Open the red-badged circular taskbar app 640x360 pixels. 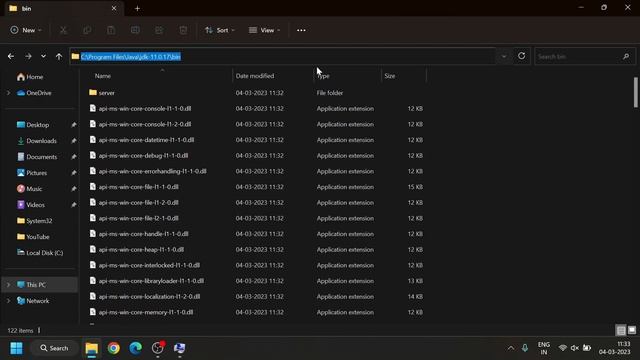(x=158, y=348)
